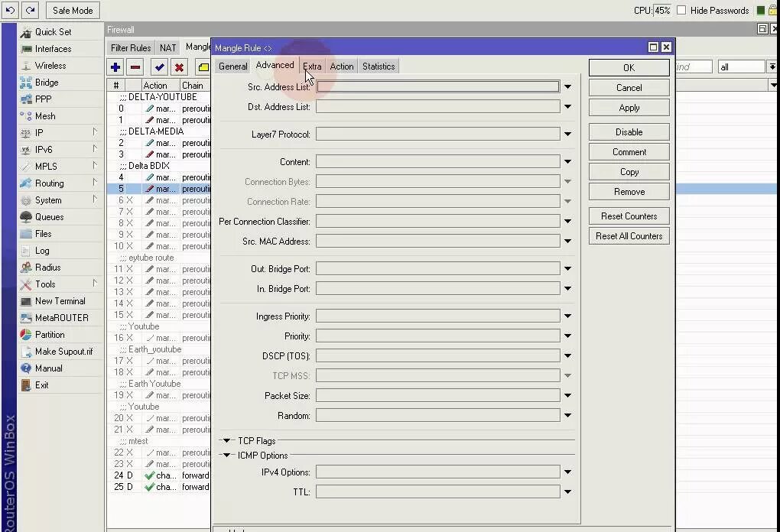Switch to the Action tab
The width and height of the screenshot is (780, 532).
point(342,66)
